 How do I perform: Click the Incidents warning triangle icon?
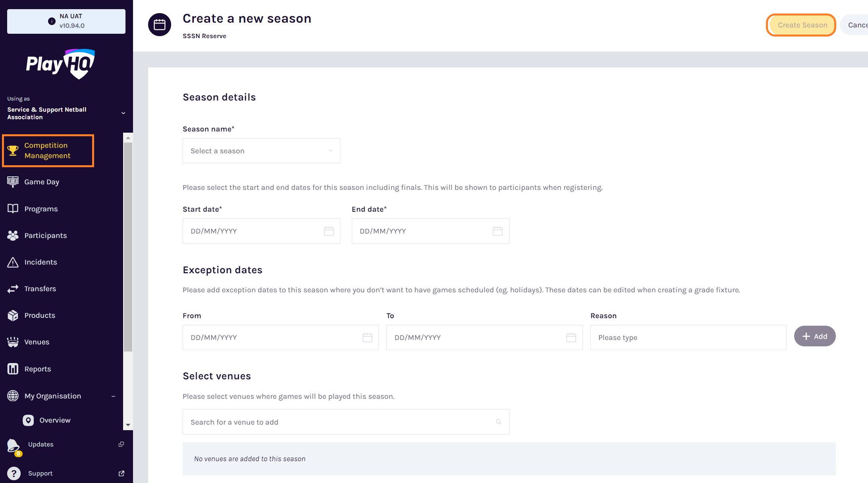pyautogui.click(x=13, y=262)
